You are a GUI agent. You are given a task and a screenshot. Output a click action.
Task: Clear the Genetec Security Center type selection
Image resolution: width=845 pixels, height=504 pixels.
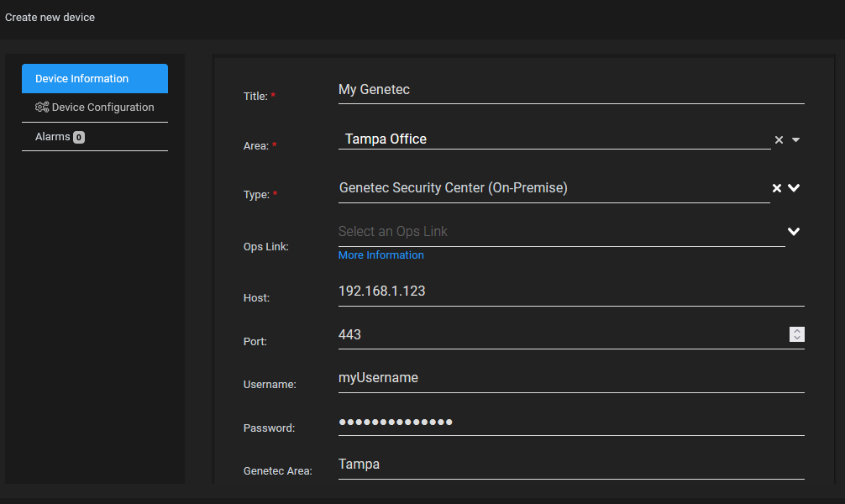click(777, 188)
